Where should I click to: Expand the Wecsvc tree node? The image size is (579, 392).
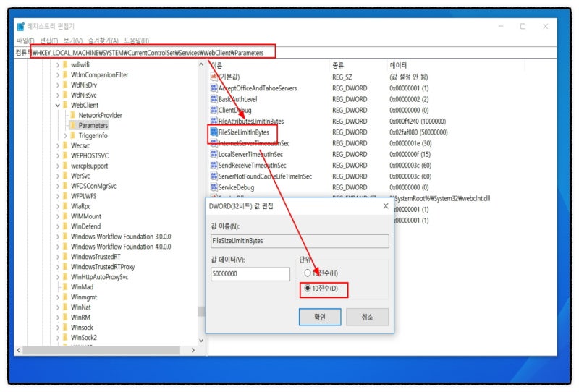pos(58,146)
